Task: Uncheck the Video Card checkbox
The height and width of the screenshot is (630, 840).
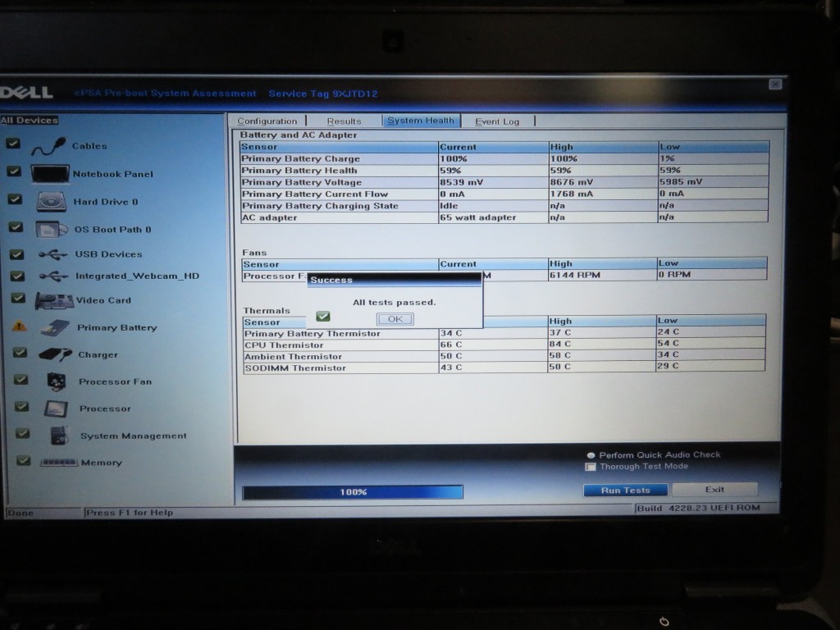Action: coord(18,298)
